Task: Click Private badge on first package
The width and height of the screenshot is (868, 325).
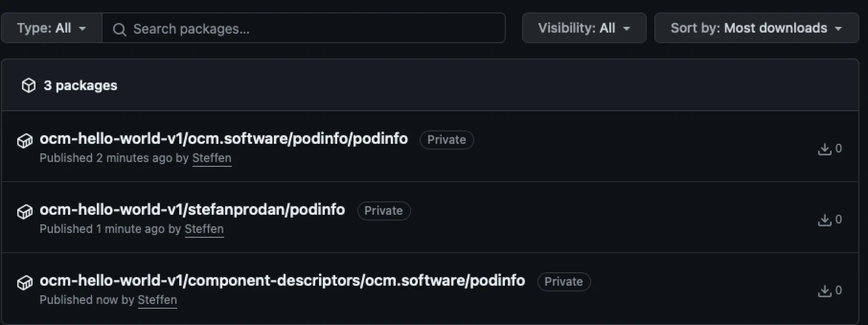Action: 446,140
